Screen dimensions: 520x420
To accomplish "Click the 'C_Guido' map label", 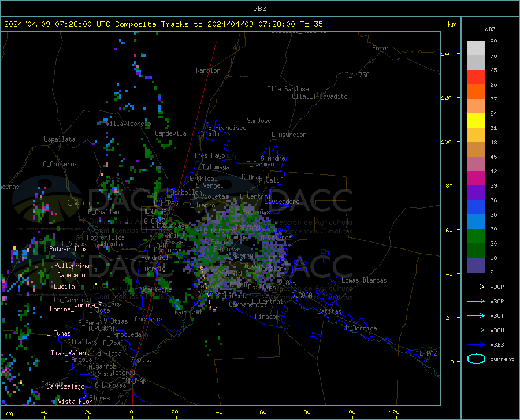I will (77, 203).
